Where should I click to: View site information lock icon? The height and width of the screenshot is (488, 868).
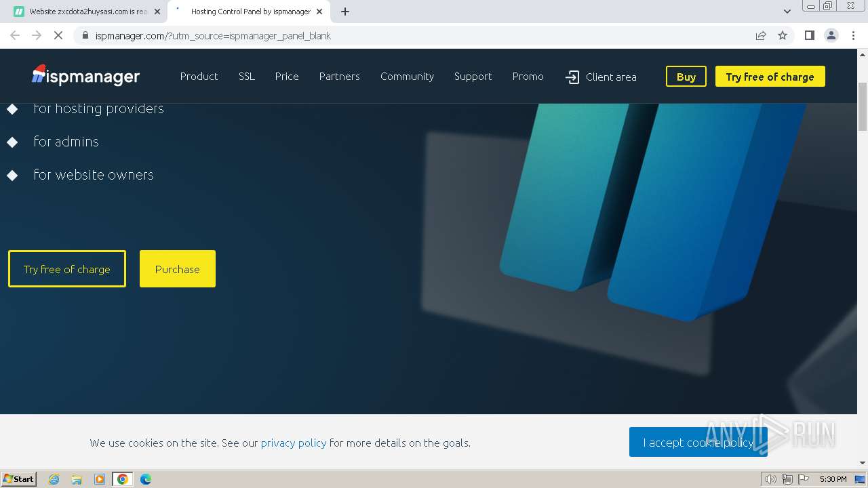85,35
